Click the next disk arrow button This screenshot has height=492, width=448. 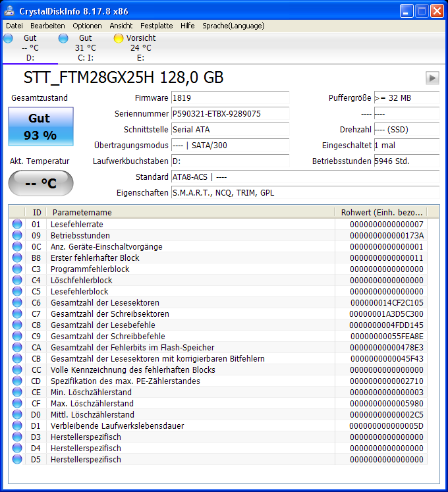point(432,78)
